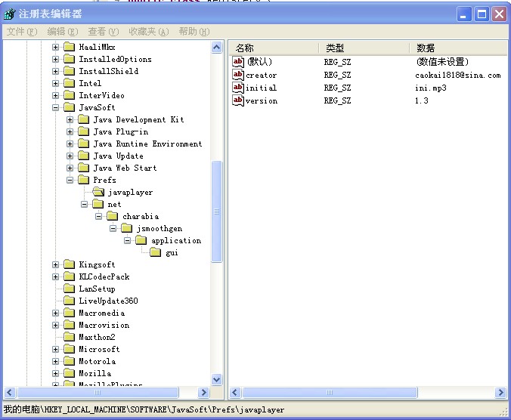Collapse the JavaSoft key
The image size is (511, 420).
[x=55, y=107]
